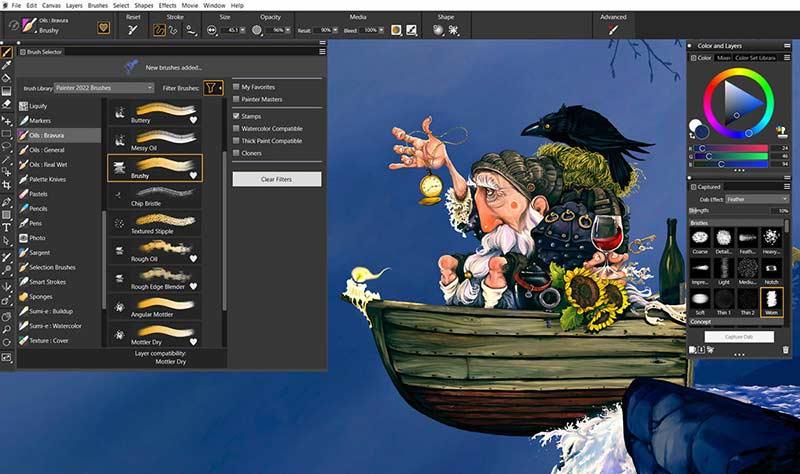Open the Size value dropdown arrow
Screen dimensions: 800x474
pos(242,30)
